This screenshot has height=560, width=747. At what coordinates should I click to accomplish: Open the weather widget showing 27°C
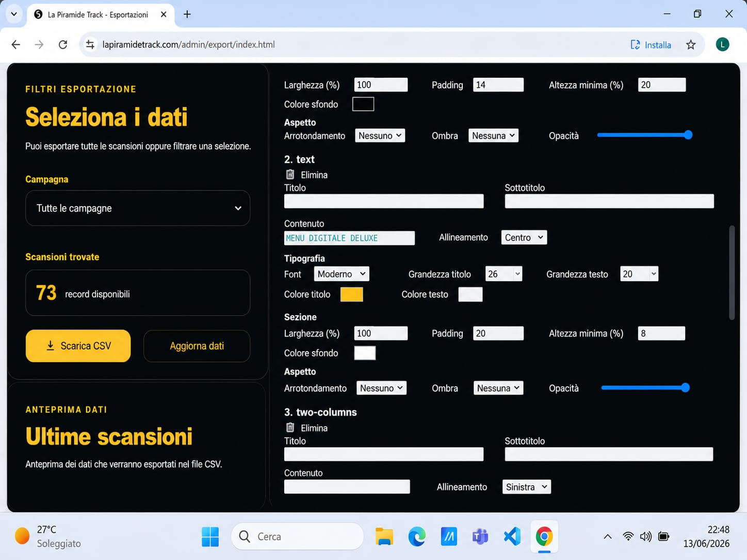point(48,537)
